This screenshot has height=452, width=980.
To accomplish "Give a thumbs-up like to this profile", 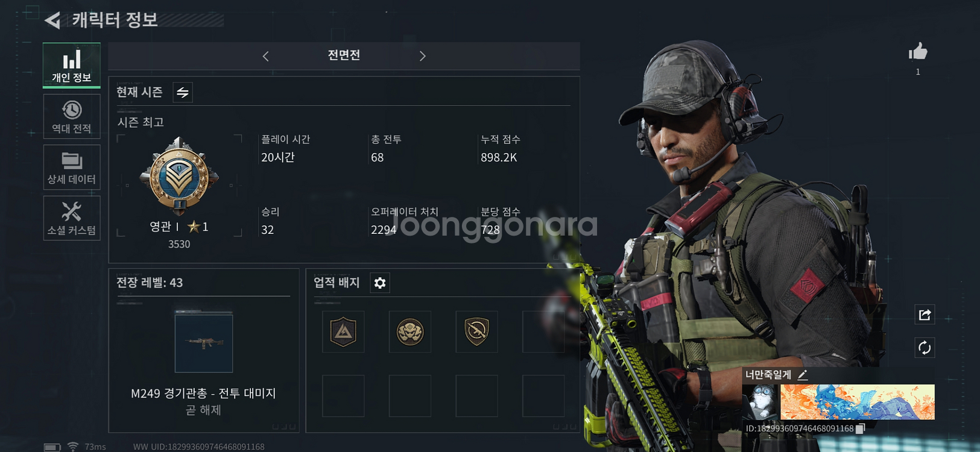I will (918, 52).
